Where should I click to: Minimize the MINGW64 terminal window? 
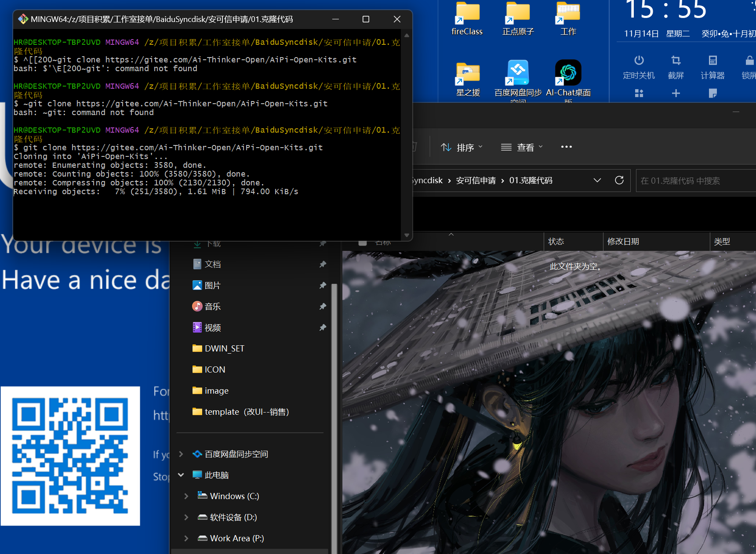(x=335, y=19)
